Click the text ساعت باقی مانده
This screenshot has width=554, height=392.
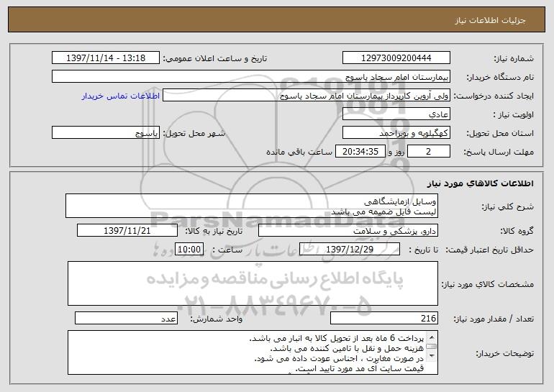pyautogui.click(x=299, y=152)
